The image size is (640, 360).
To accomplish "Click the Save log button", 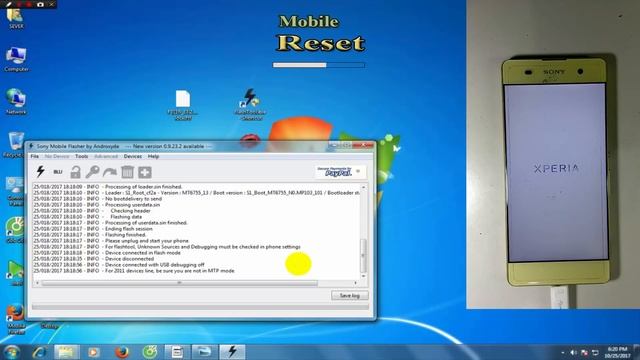I will coord(350,296).
